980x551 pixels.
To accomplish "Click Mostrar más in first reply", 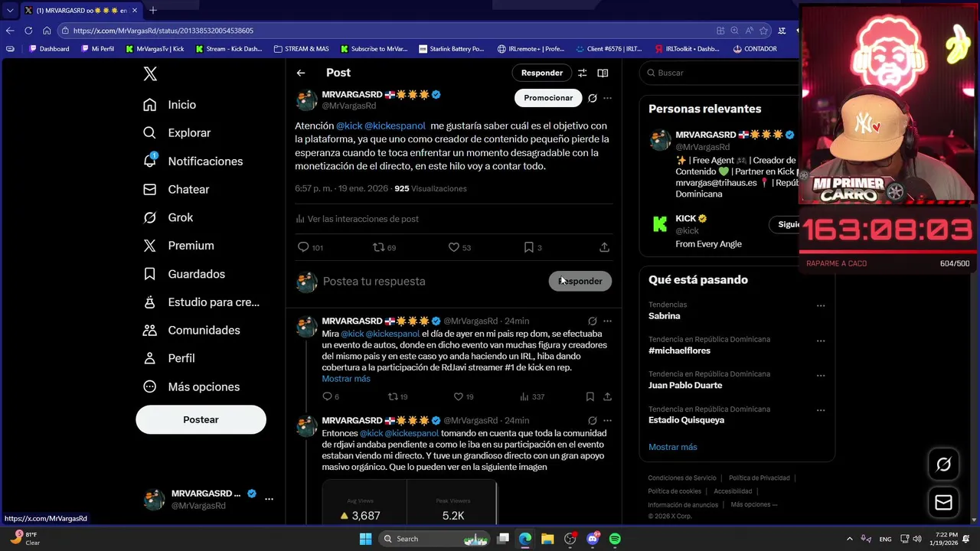I will click(x=346, y=379).
